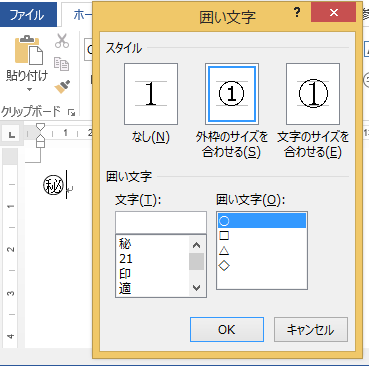Select 21 in the character list
This screenshot has width=369, height=366.
[x=152, y=259]
